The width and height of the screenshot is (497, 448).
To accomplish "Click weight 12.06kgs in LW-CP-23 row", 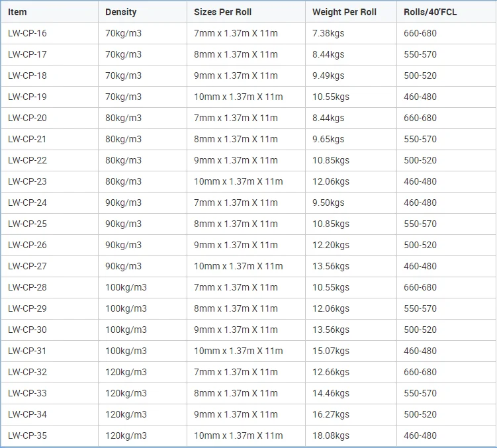I will [x=331, y=182].
